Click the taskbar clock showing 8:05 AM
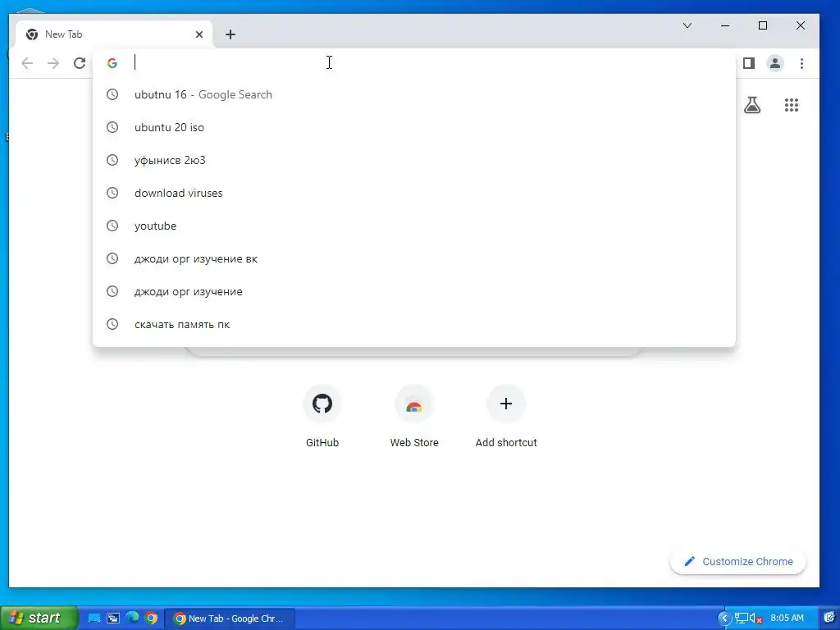Screen dimensions: 840x630 (x=787, y=618)
